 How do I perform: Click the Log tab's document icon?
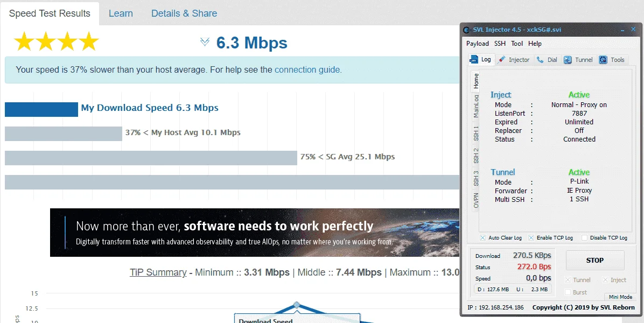pos(473,60)
